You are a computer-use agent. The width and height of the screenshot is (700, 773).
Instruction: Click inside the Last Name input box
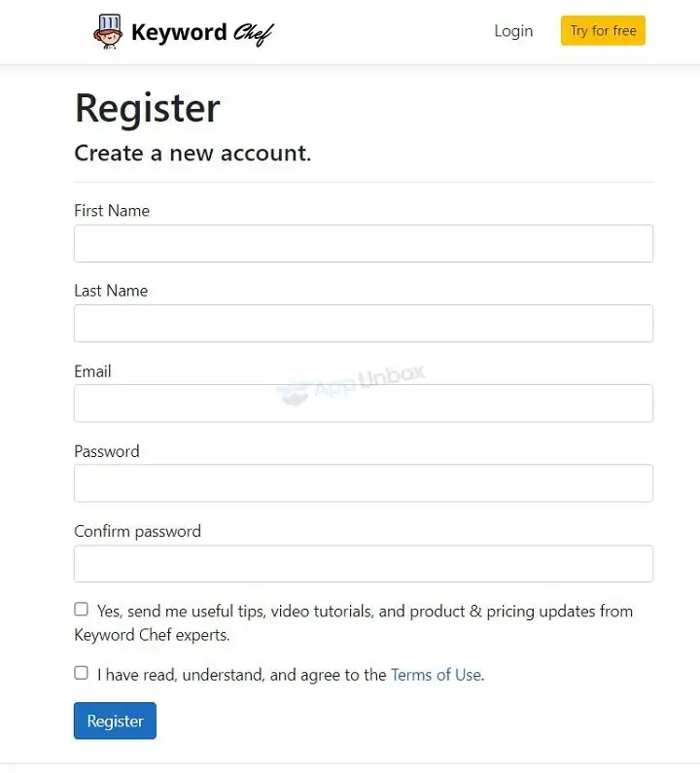pos(364,323)
